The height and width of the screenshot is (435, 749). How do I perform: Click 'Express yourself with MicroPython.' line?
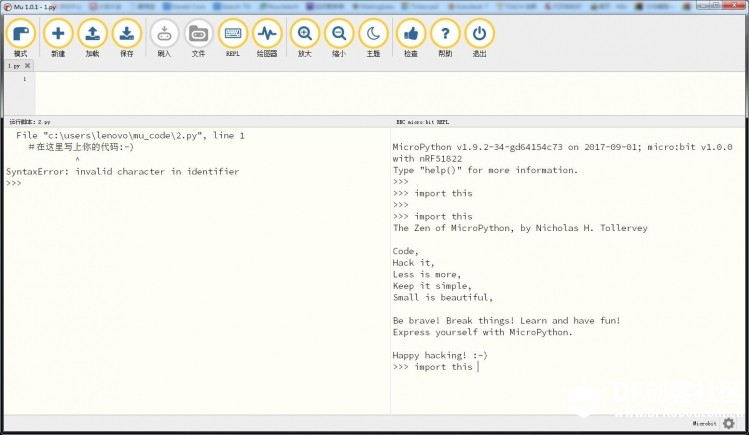pyautogui.click(x=482, y=332)
